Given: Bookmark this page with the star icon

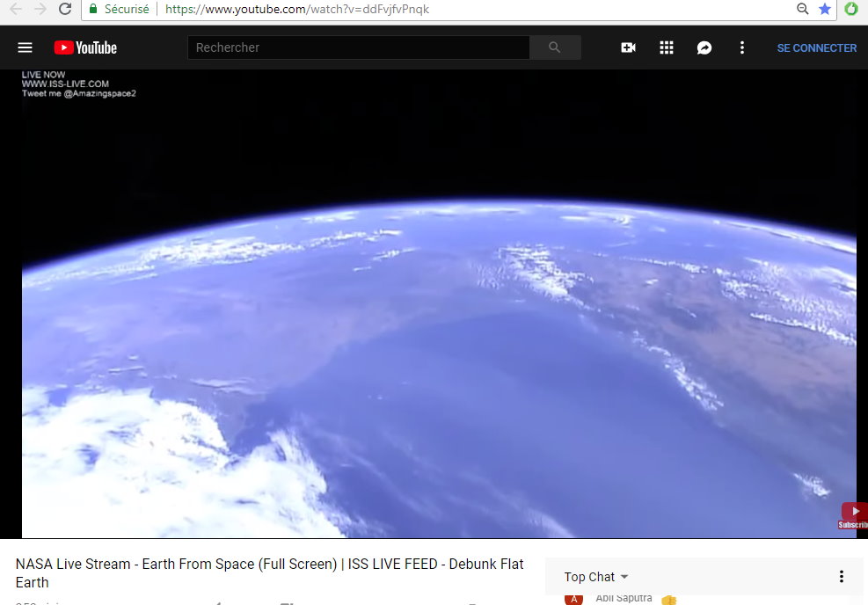Looking at the screenshot, I should pos(825,9).
